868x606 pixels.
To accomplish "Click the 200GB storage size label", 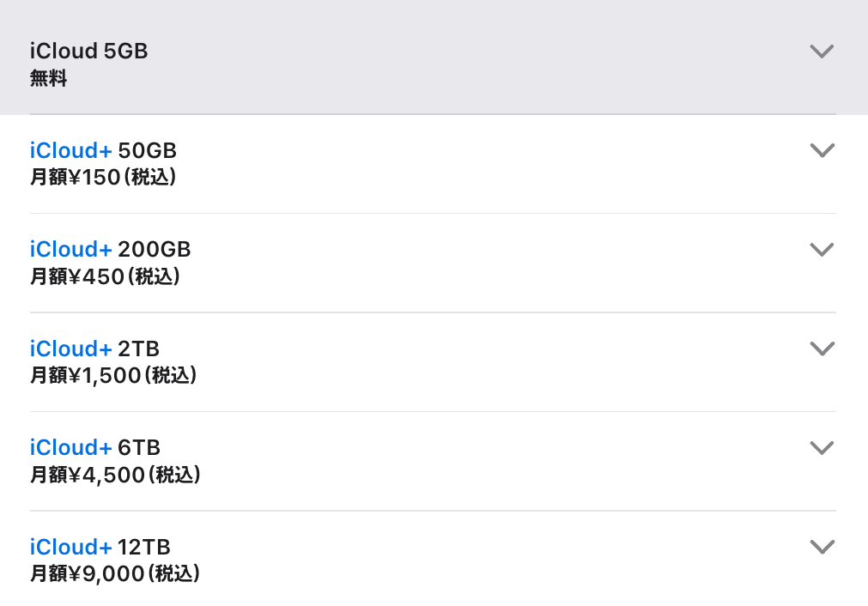I will click(155, 250).
